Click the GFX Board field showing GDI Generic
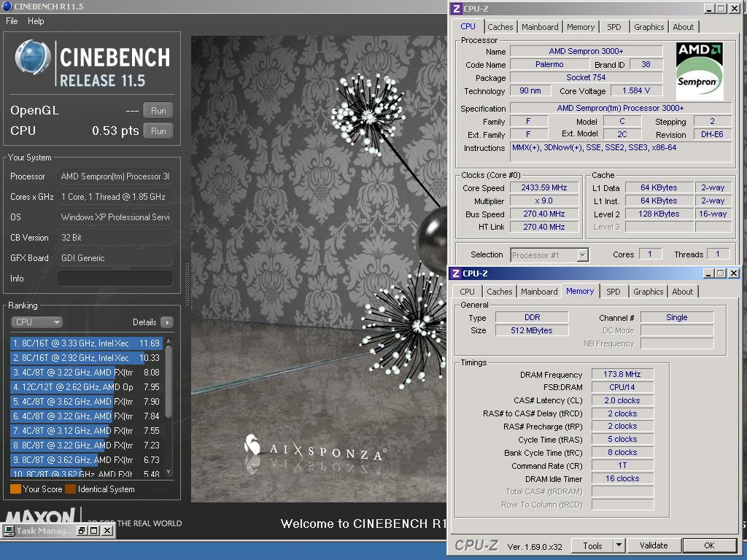Viewport: 747px width, 560px height. 115,258
